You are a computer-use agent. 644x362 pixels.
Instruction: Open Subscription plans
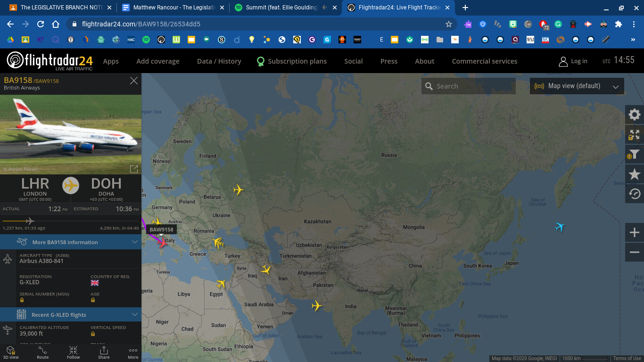(x=292, y=61)
